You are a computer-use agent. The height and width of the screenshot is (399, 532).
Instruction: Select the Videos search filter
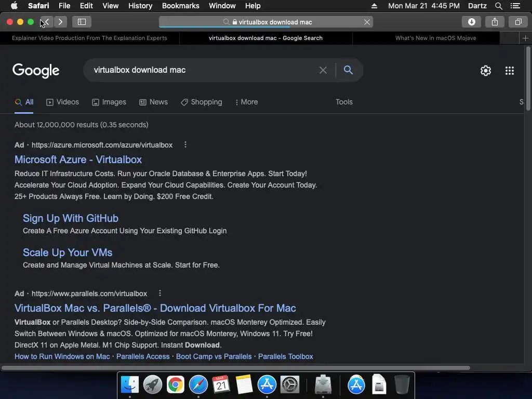coord(63,102)
